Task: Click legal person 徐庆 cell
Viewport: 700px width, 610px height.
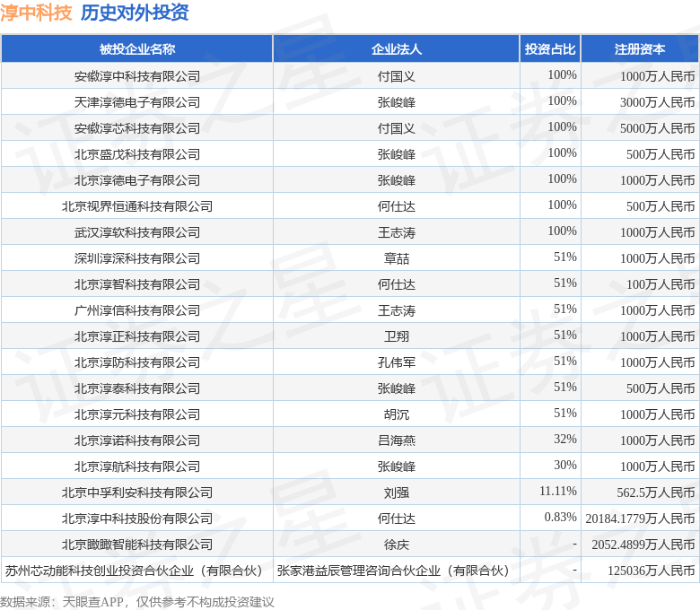Action: pyautogui.click(x=397, y=545)
